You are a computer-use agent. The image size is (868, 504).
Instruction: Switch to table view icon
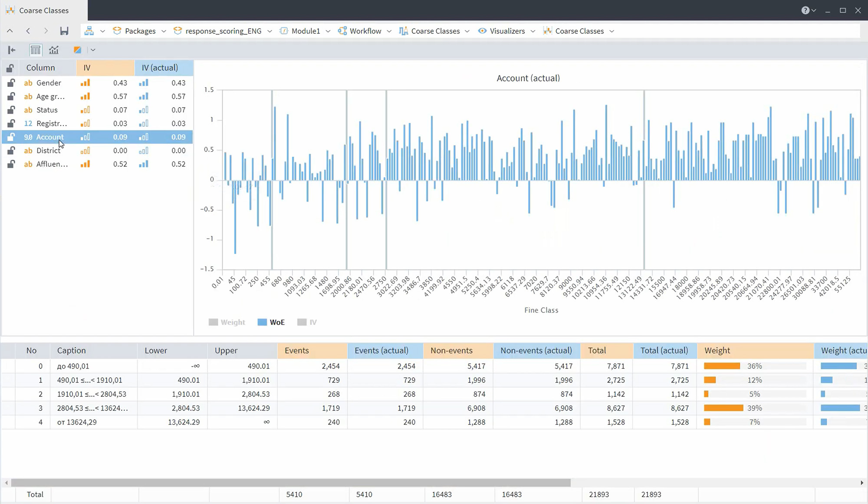[x=35, y=50]
